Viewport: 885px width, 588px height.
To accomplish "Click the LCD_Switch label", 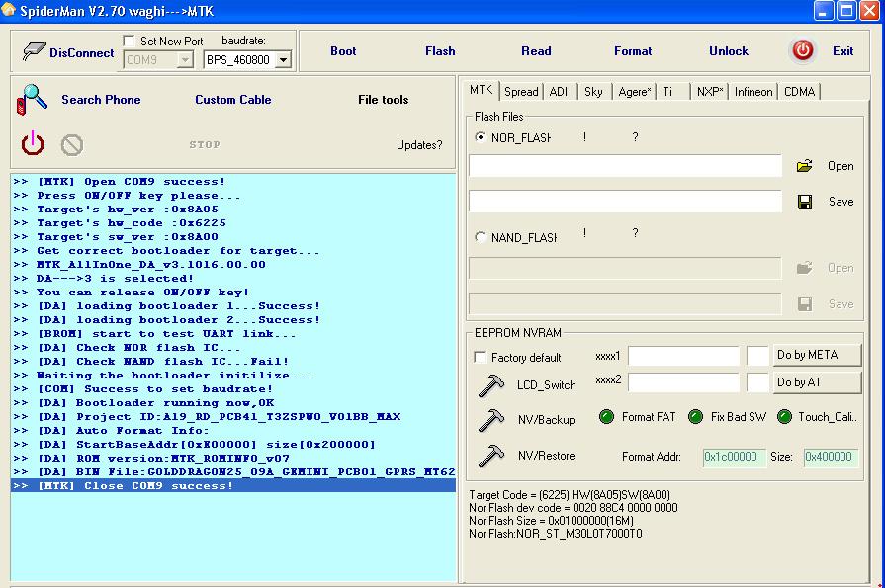I will pos(547,385).
